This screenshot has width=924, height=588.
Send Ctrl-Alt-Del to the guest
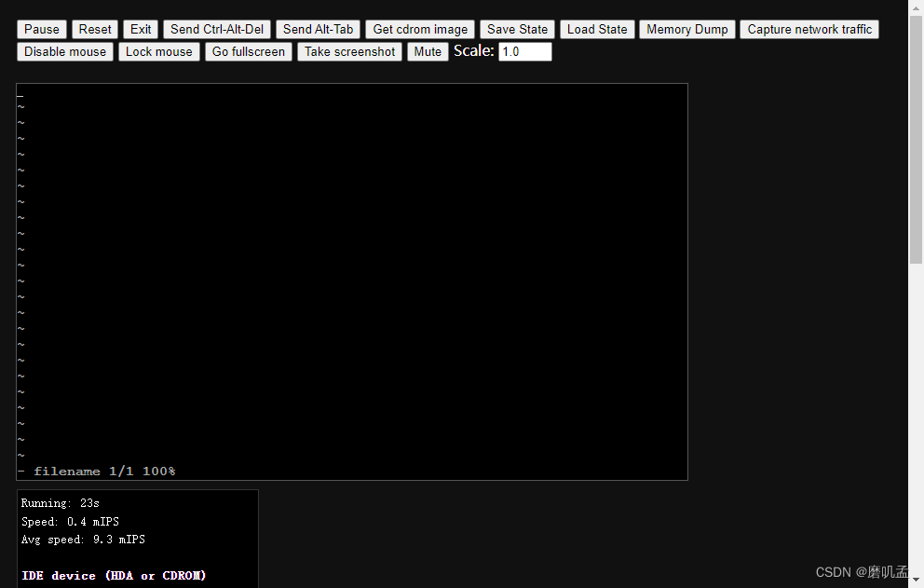216,29
